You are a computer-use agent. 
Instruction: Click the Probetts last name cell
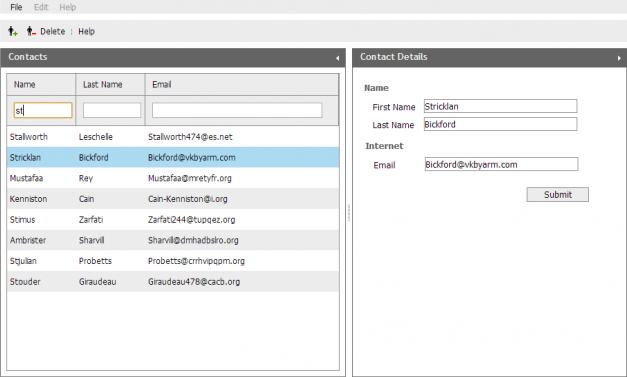click(95, 261)
